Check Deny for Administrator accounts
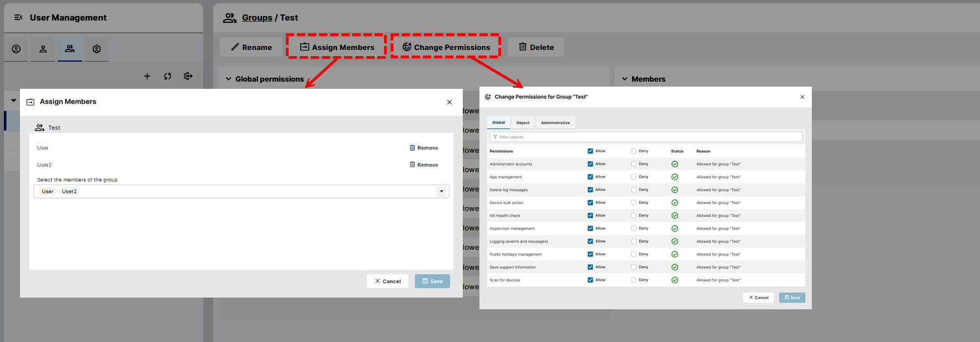The image size is (980, 342). tap(634, 164)
